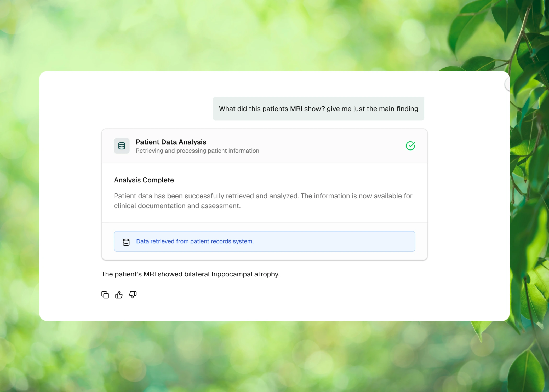Click the 'Patient Data Analysis' title
The image size is (549, 392).
pyautogui.click(x=171, y=142)
